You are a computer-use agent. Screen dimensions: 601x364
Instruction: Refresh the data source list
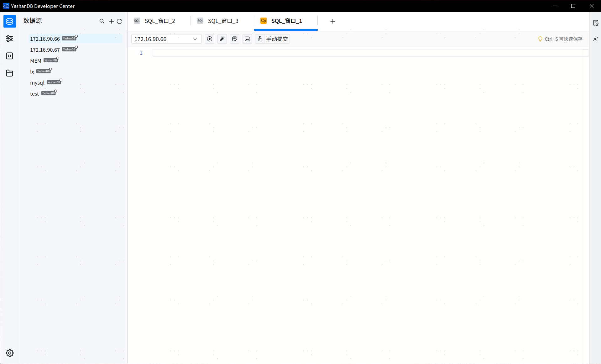(x=119, y=21)
